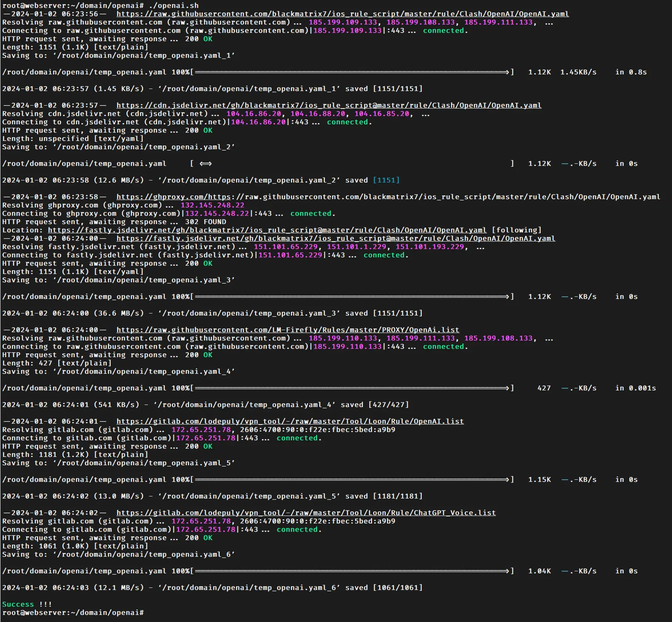Click the IPv6 address on first gitlab Resolving line

click(318, 429)
